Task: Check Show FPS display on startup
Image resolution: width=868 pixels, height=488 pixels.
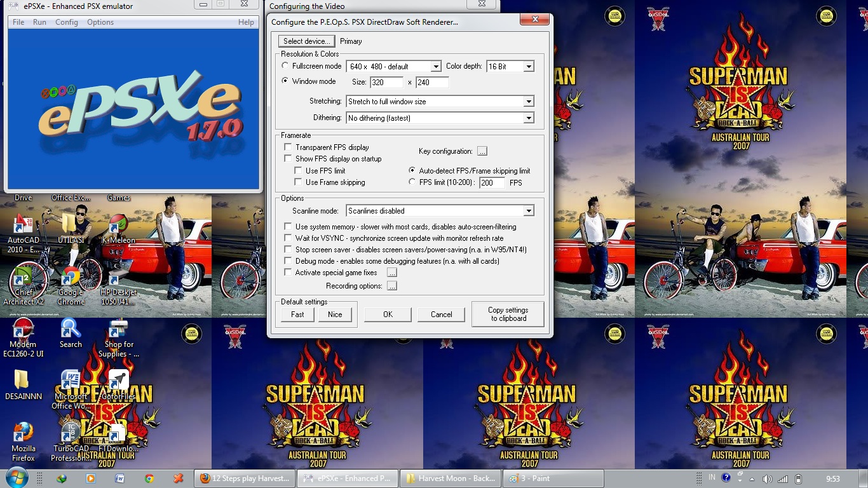Action: tap(288, 158)
